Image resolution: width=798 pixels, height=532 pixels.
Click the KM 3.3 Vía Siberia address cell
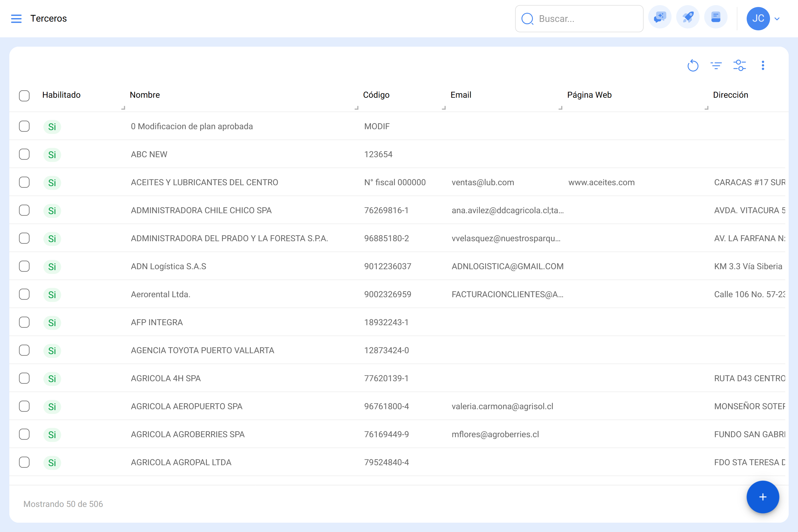[x=748, y=266]
